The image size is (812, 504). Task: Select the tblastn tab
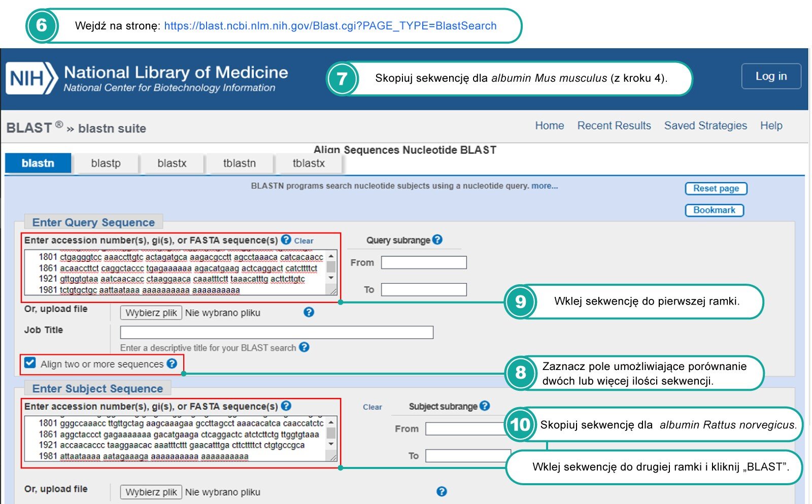click(239, 163)
